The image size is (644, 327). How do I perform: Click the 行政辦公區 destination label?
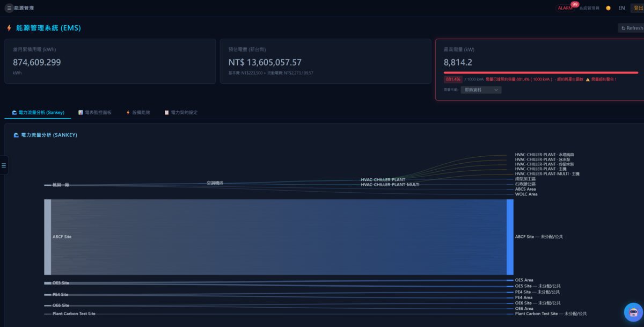(x=525, y=184)
